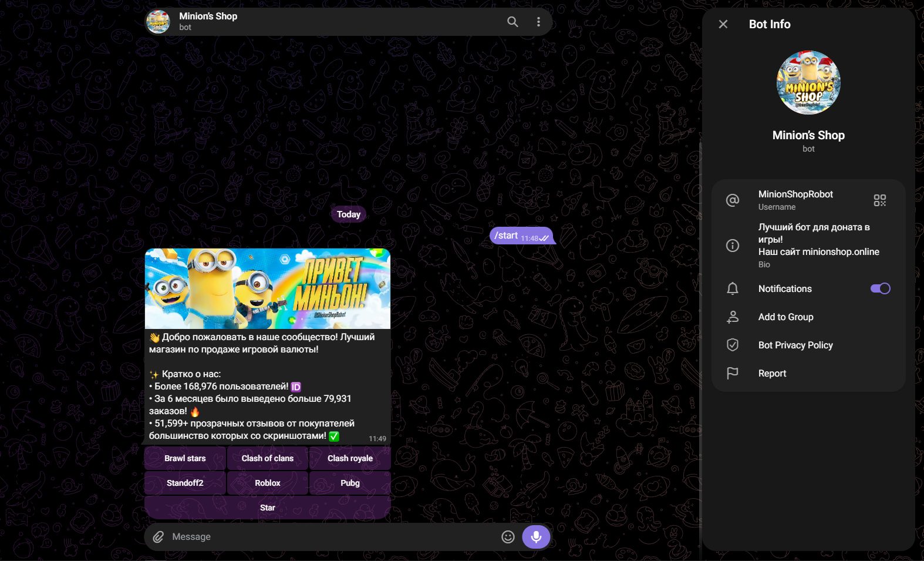Copy the MinionShopRobot username
924x561 pixels.
tap(795, 194)
